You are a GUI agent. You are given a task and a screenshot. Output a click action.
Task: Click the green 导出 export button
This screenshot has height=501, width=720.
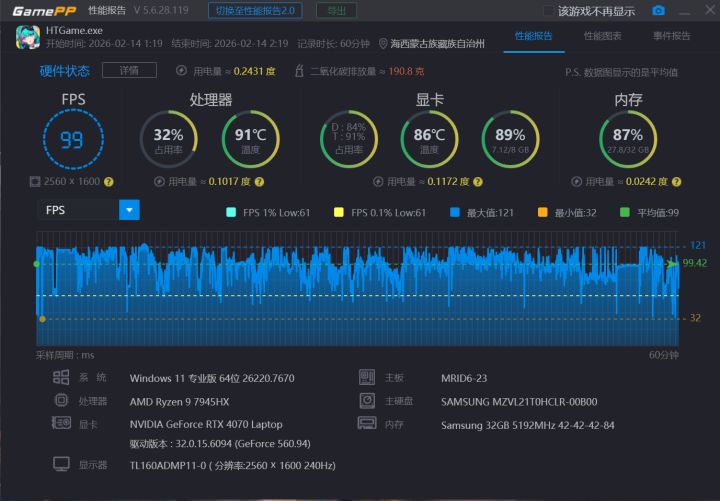pos(336,11)
